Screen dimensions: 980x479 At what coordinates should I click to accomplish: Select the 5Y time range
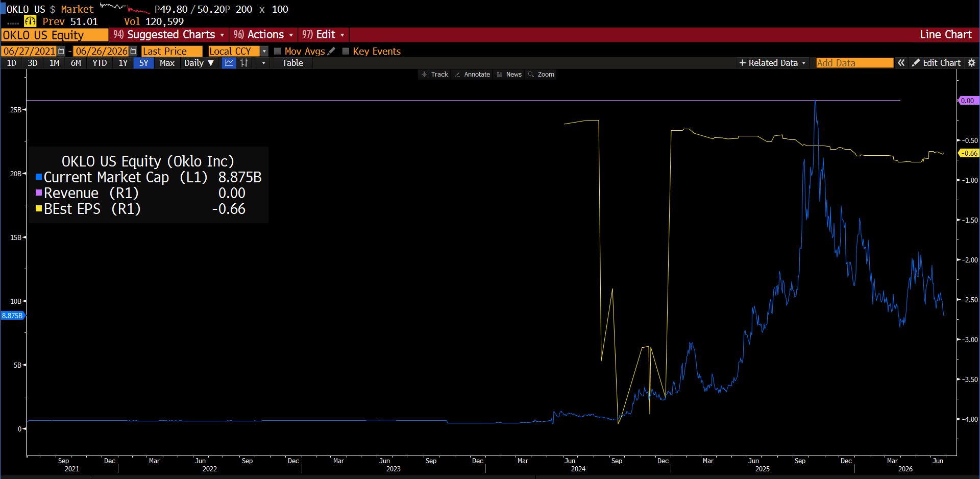click(143, 63)
